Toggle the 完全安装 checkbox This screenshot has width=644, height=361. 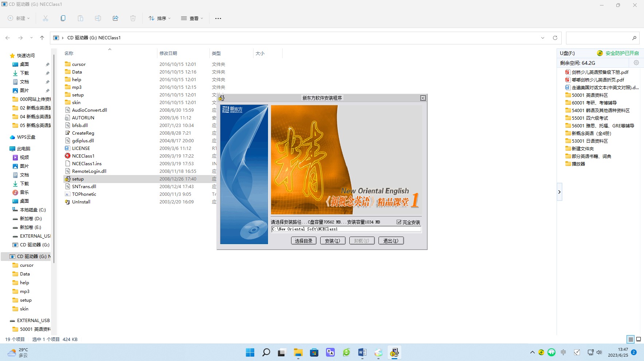coord(399,222)
